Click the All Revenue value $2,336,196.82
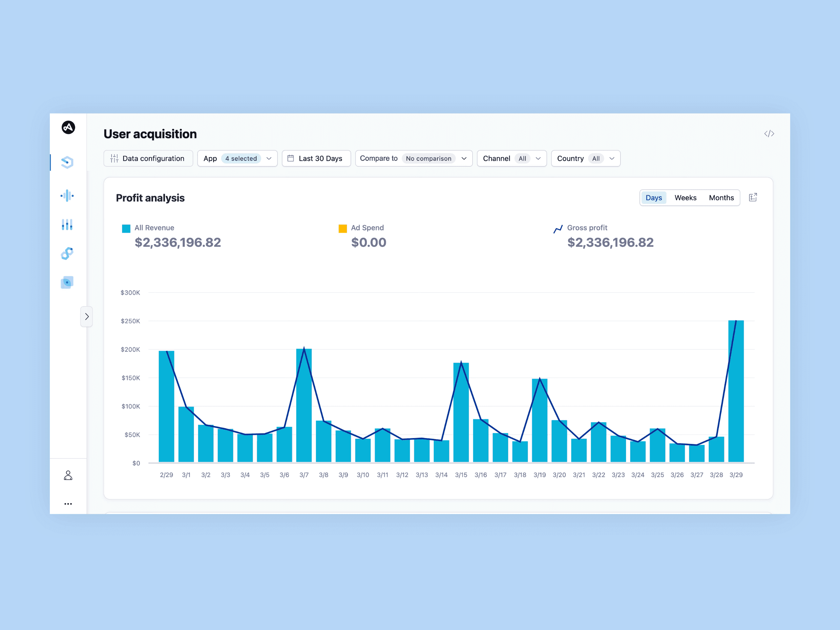840x630 pixels. [178, 242]
